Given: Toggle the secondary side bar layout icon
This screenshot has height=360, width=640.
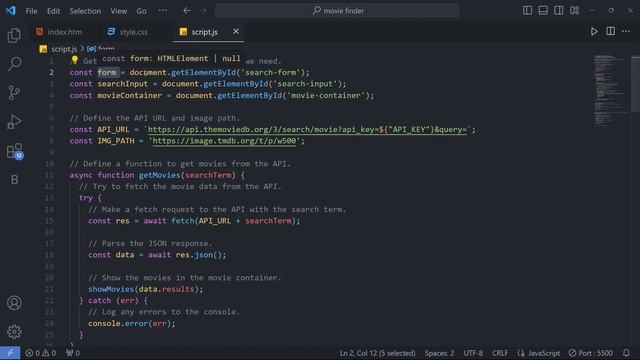Looking at the screenshot, I should (559, 11).
